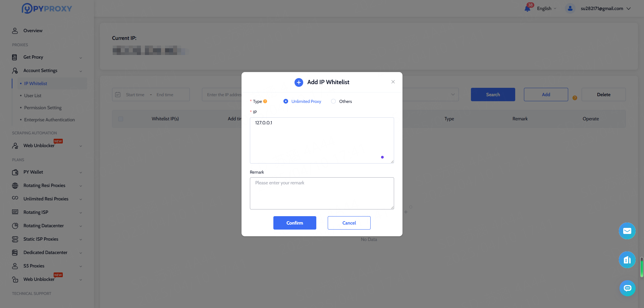Screen dimensions: 644x308
Task: Open the English language dropdown
Action: point(546,8)
